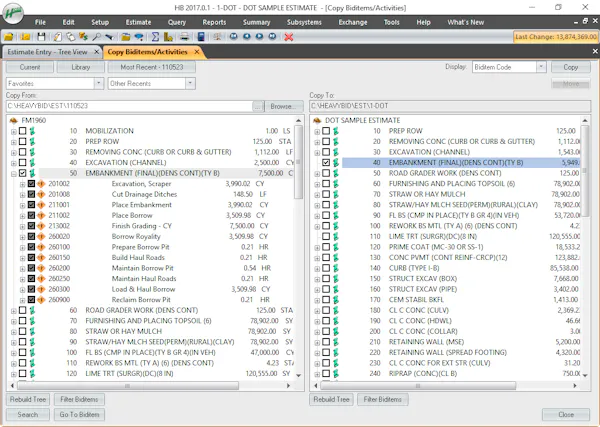Close the Copy Biditems/Activities tab
Image resolution: width=600 pixels, height=427 pixels.
click(x=197, y=52)
